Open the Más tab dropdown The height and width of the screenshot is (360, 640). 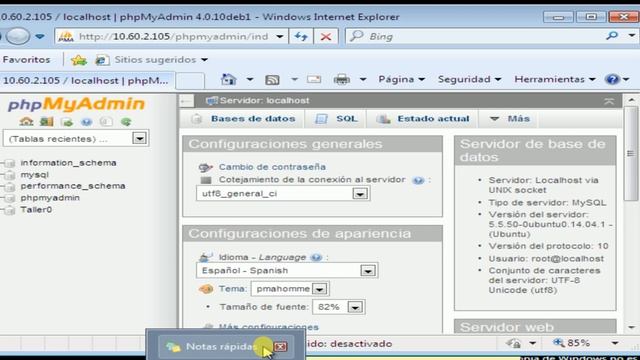[x=509, y=119]
